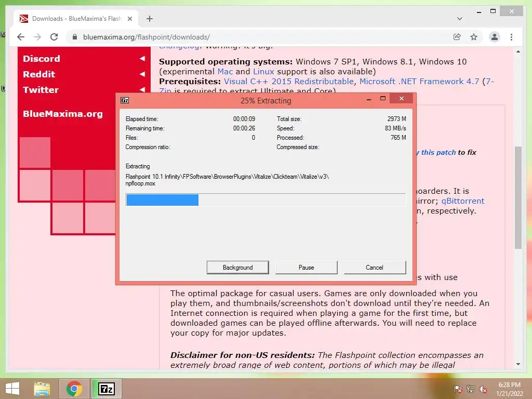Open the Chrome profile avatar icon
This screenshot has height=399, width=532.
pos(495,37)
